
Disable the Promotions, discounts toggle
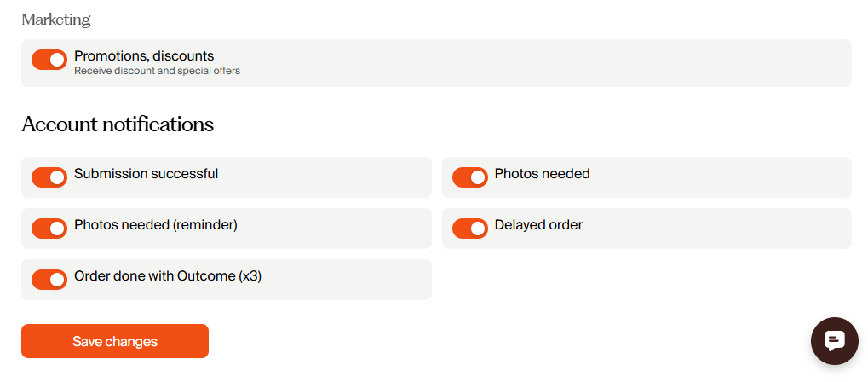49,60
